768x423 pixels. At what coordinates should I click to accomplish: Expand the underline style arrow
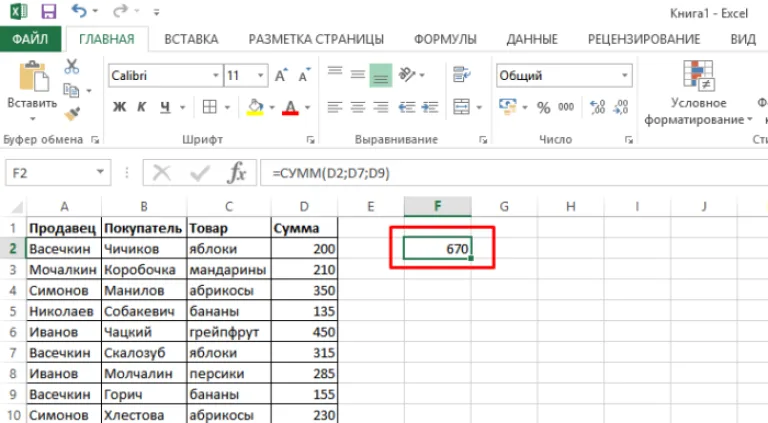coord(183,107)
